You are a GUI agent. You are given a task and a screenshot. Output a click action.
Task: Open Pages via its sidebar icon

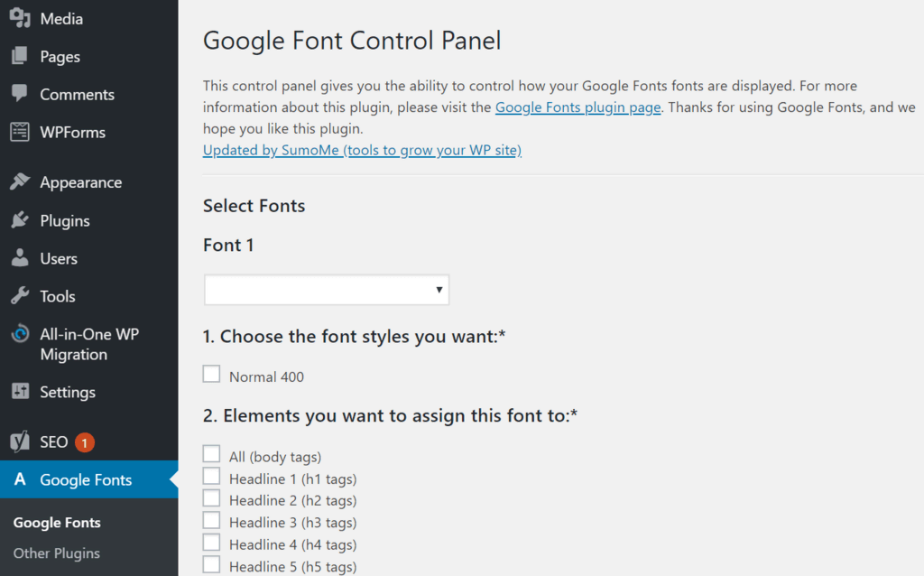click(20, 56)
